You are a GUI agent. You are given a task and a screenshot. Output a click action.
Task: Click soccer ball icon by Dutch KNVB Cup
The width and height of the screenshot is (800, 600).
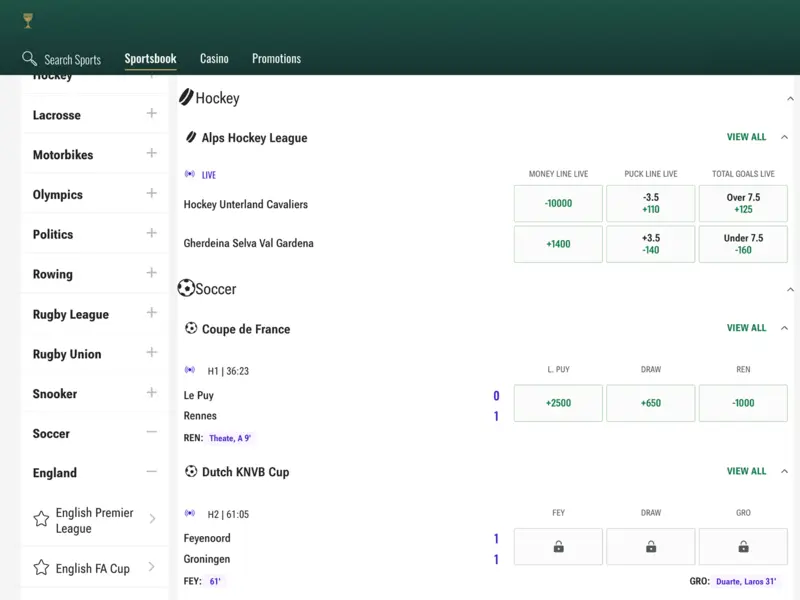(x=191, y=472)
